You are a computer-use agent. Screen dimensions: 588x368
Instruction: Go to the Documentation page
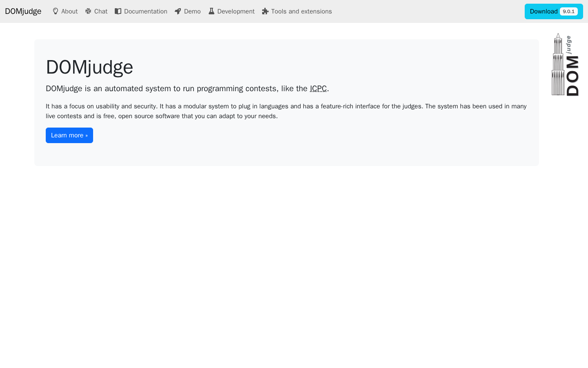pyautogui.click(x=141, y=11)
